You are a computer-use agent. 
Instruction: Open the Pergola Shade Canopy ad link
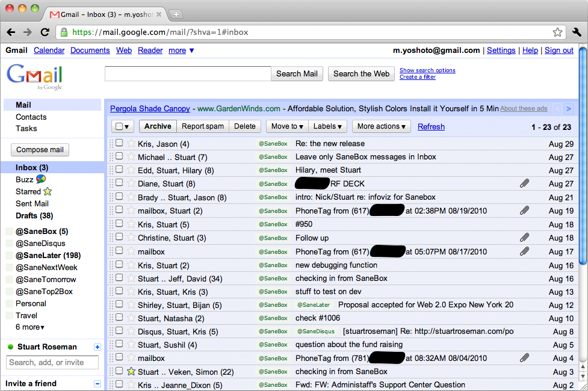(150, 109)
